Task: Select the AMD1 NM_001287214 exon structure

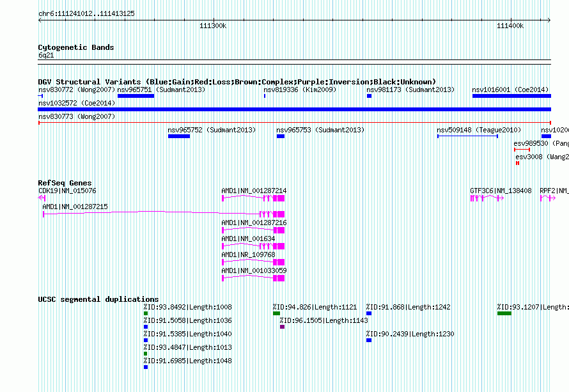Action: coord(253,198)
